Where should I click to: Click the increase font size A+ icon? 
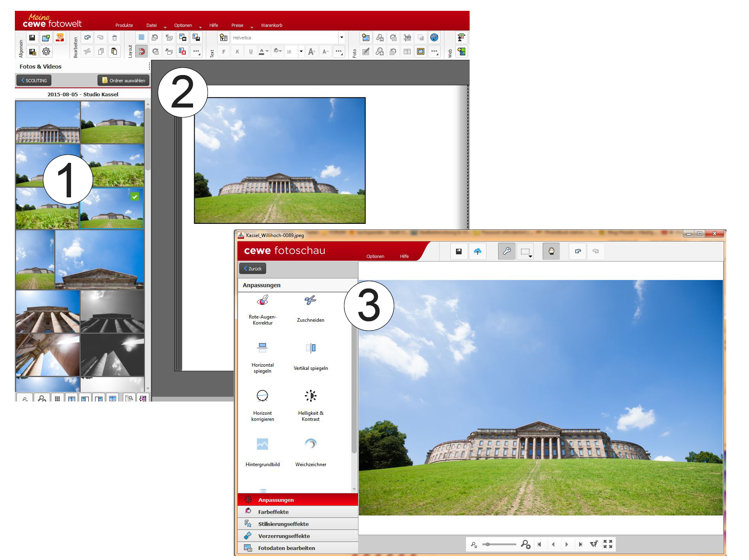pyautogui.click(x=311, y=51)
